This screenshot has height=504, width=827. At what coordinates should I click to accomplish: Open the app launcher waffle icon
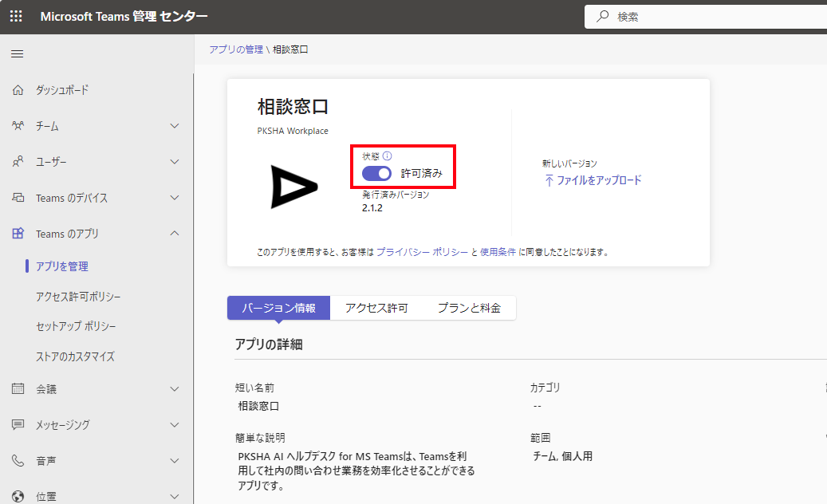click(x=17, y=16)
